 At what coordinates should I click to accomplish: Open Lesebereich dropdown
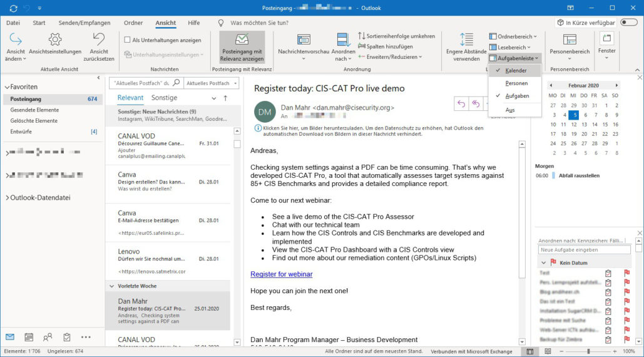point(509,47)
